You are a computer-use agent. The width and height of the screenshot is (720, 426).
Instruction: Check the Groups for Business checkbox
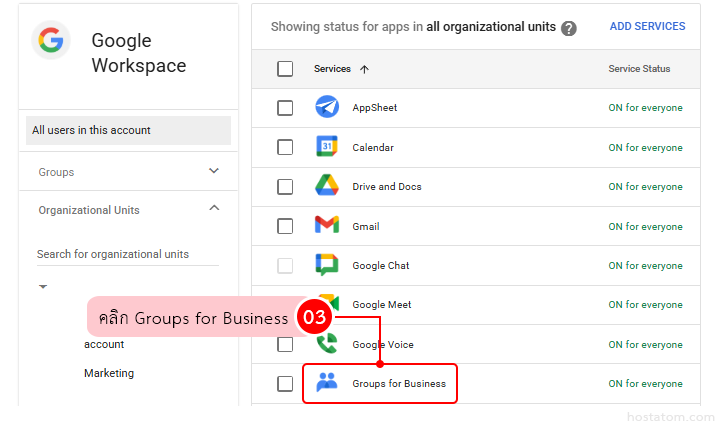click(285, 384)
